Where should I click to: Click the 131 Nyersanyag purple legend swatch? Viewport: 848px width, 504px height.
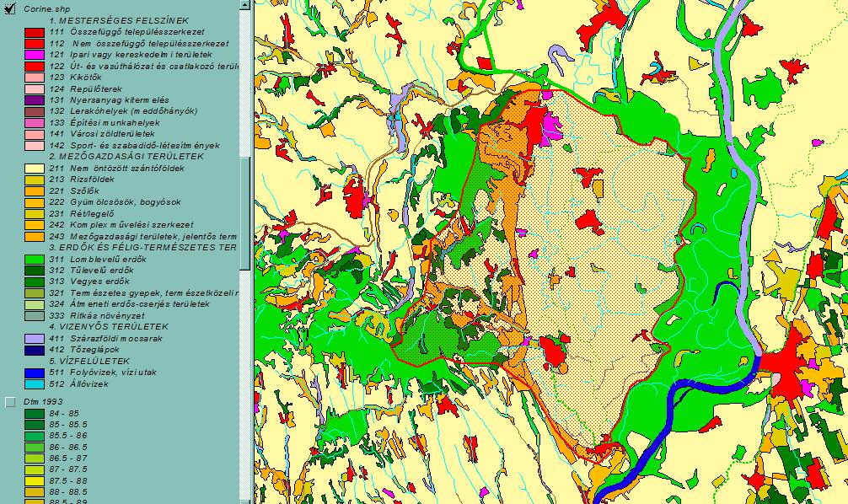click(x=34, y=99)
